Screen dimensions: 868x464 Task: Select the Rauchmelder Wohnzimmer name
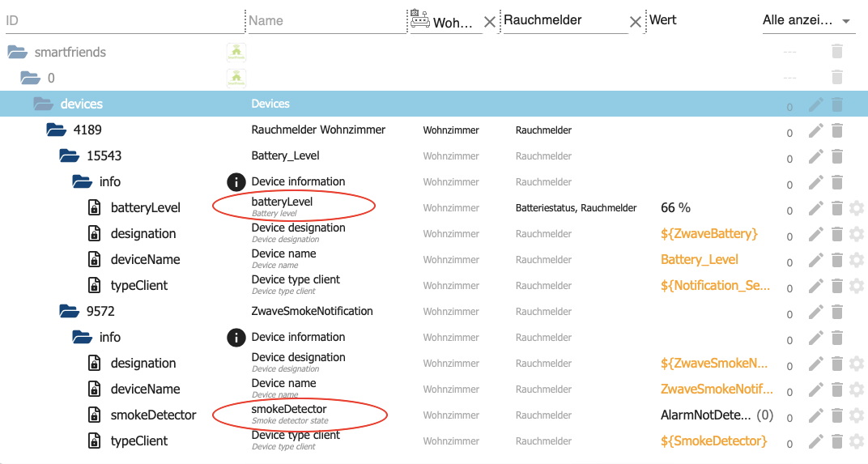pos(318,130)
